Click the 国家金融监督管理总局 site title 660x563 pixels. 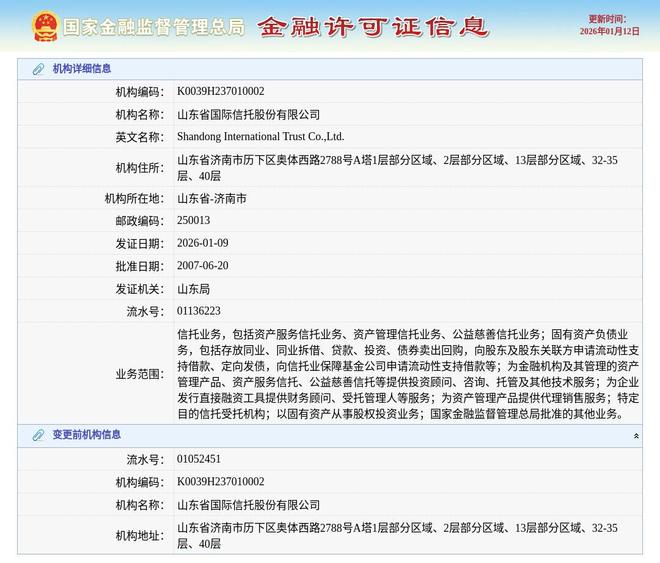pyautogui.click(x=153, y=27)
